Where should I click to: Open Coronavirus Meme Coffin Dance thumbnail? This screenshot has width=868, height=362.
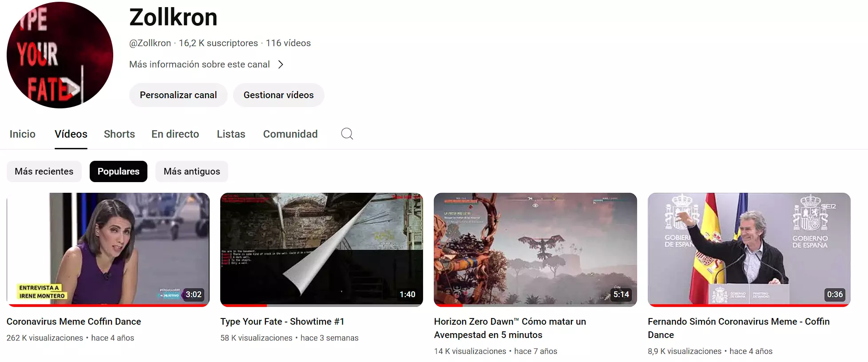point(108,250)
